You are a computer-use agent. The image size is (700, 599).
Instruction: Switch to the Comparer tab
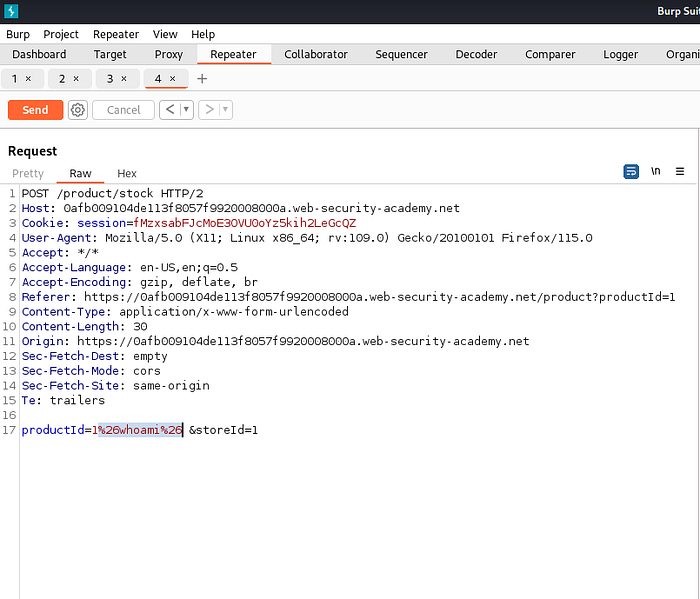click(550, 54)
